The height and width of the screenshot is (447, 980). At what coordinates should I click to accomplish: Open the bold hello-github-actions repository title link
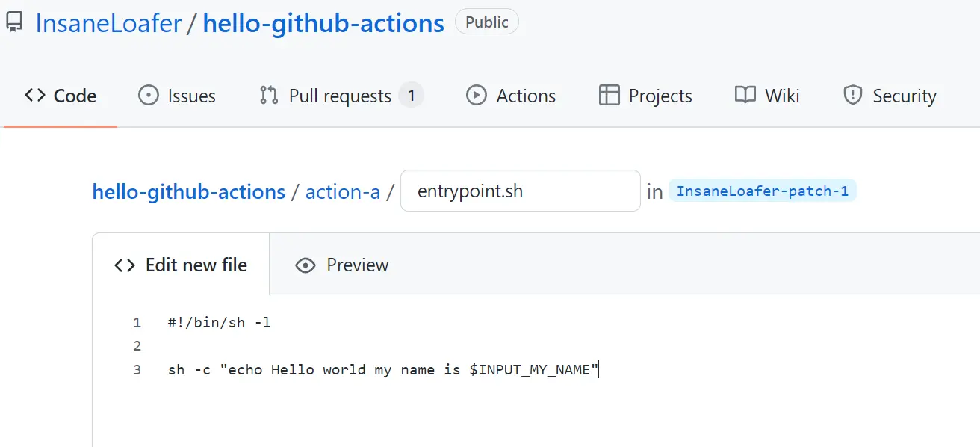(x=323, y=23)
